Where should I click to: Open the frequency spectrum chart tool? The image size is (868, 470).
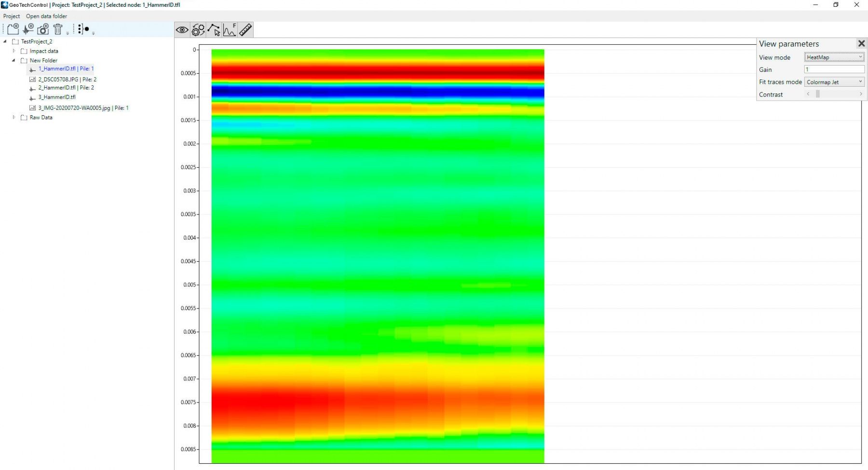230,30
